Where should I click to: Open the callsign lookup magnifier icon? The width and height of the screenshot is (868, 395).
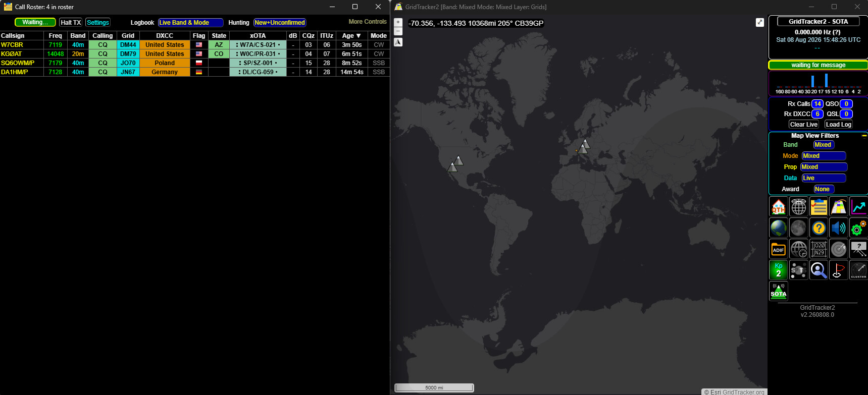point(819,270)
